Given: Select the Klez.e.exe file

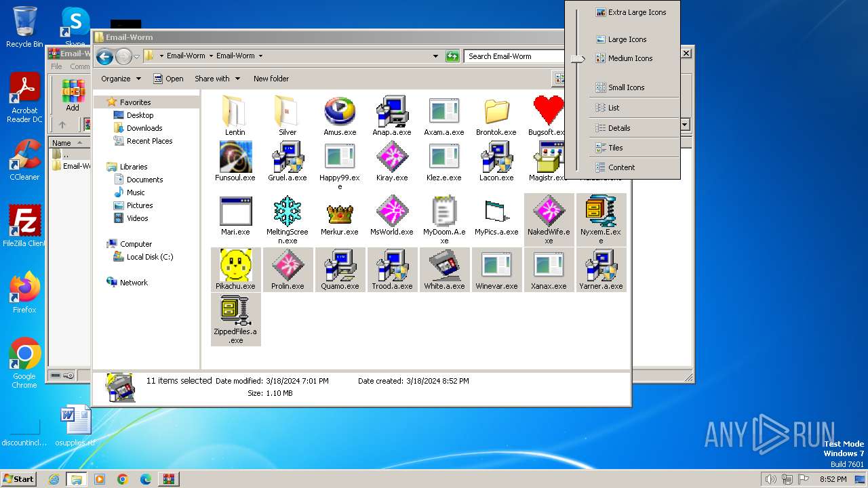Looking at the screenshot, I should click(x=444, y=161).
